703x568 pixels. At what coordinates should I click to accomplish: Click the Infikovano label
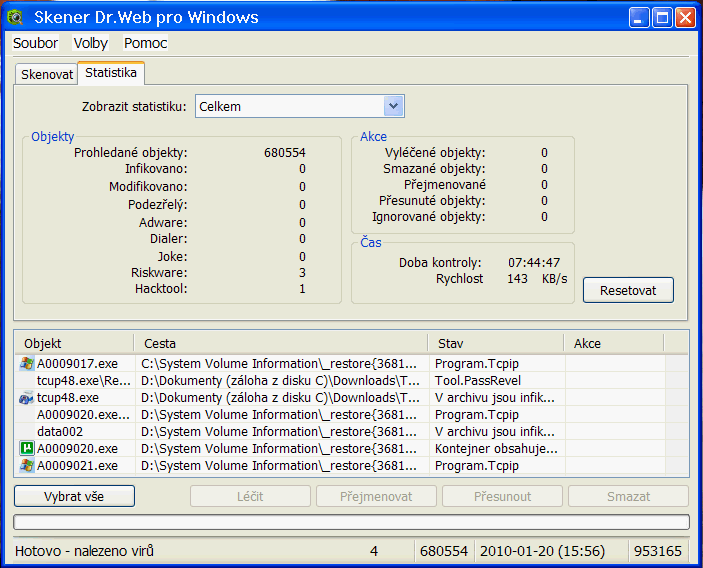[x=156, y=169]
